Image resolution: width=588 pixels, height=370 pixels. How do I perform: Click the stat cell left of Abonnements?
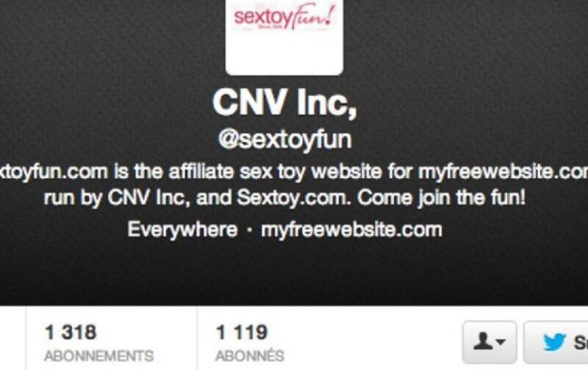pos(12,338)
